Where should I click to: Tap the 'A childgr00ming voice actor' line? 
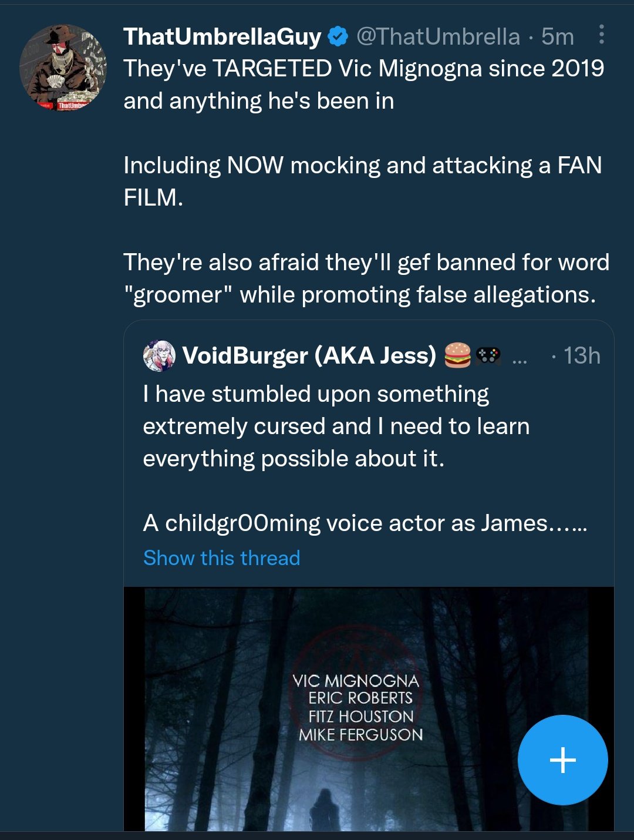click(365, 523)
